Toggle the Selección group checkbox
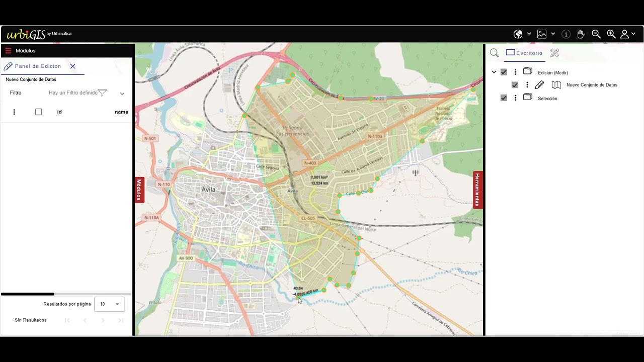This screenshot has height=362, width=644. tap(504, 98)
